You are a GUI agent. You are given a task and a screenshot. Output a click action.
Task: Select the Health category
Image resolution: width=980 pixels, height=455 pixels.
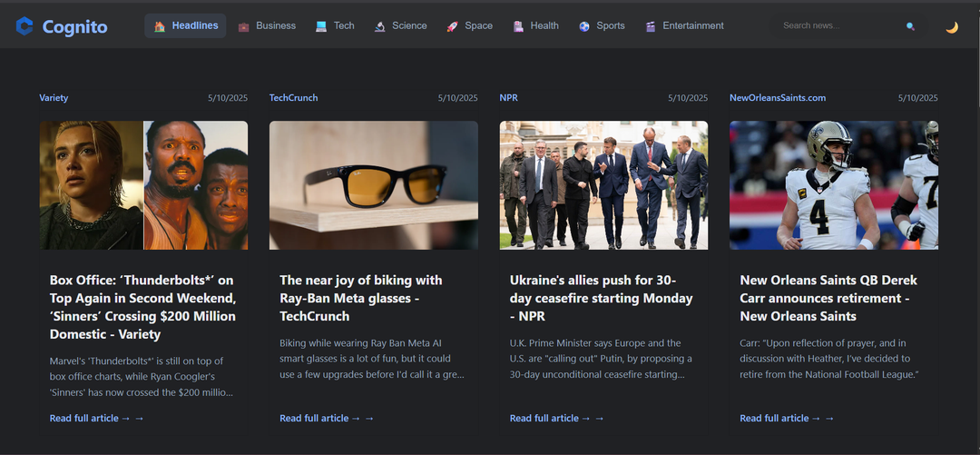point(535,25)
